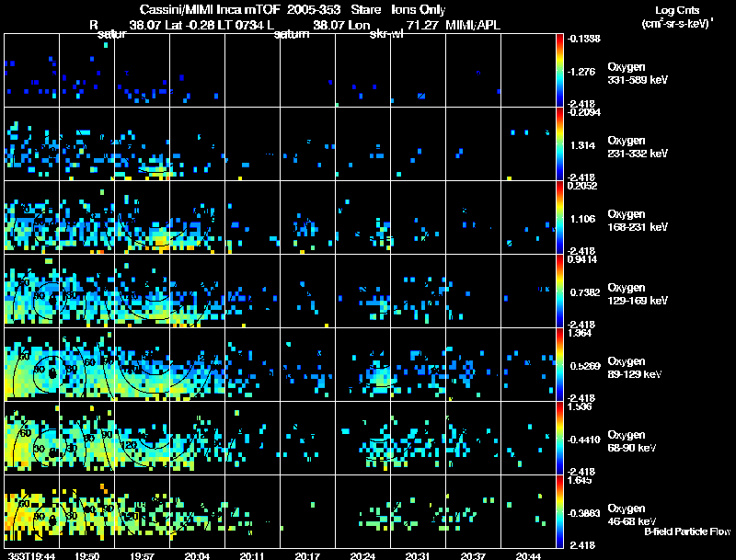Click the "19:57" time axis label
The width and height of the screenshot is (736, 560).
(x=143, y=555)
